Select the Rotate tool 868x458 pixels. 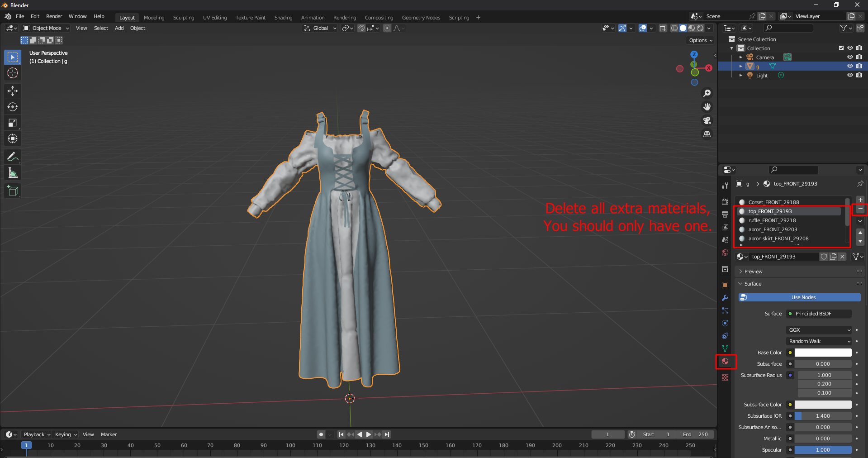coord(13,107)
